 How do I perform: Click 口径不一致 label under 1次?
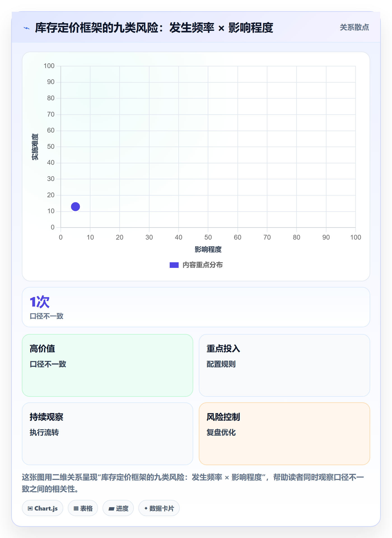(46, 316)
